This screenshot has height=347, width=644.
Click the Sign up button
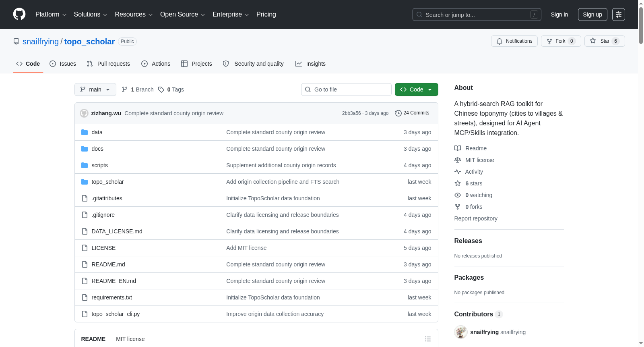click(x=592, y=15)
